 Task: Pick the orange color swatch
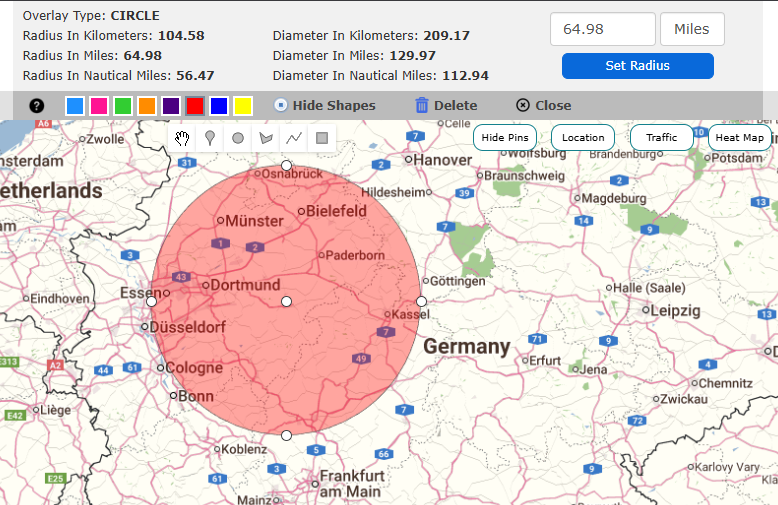click(147, 106)
